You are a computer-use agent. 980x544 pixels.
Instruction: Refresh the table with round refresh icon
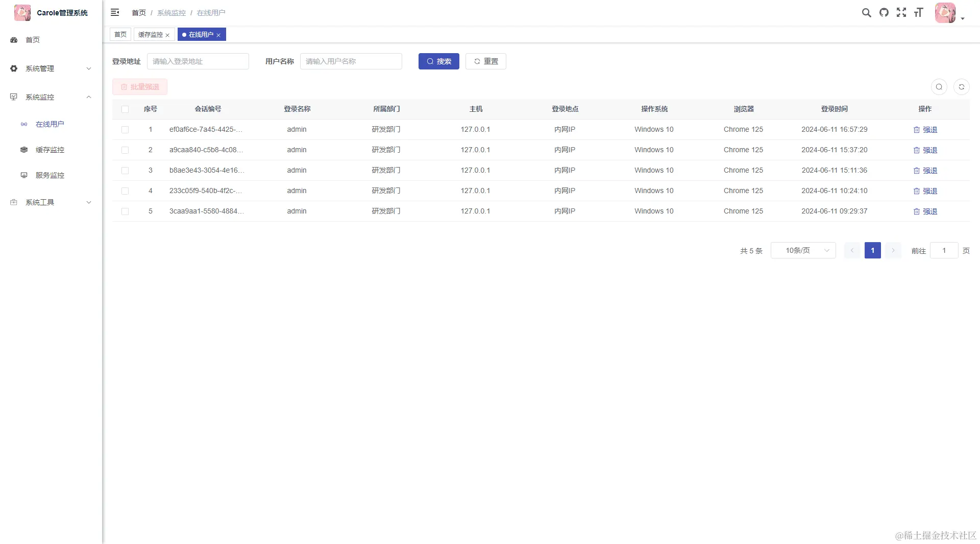962,87
